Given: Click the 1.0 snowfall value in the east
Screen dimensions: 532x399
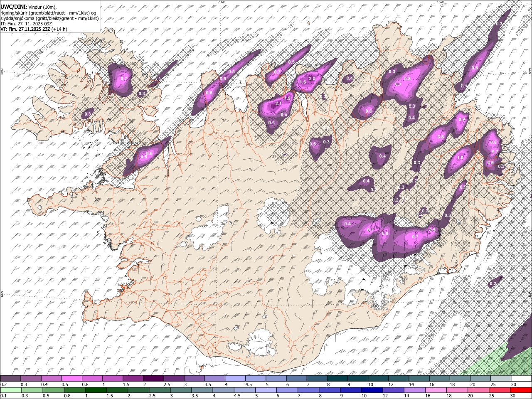Looking at the screenshot, I should pos(460,158).
